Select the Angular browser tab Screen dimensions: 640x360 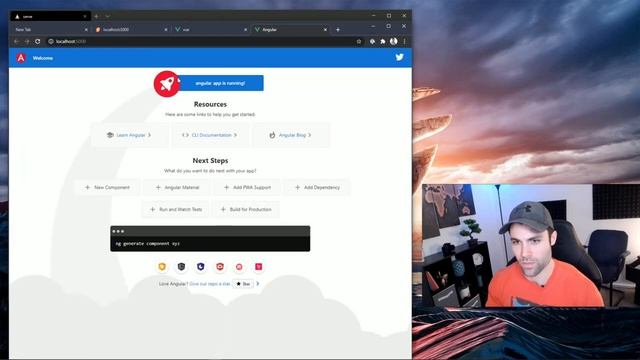pos(290,30)
